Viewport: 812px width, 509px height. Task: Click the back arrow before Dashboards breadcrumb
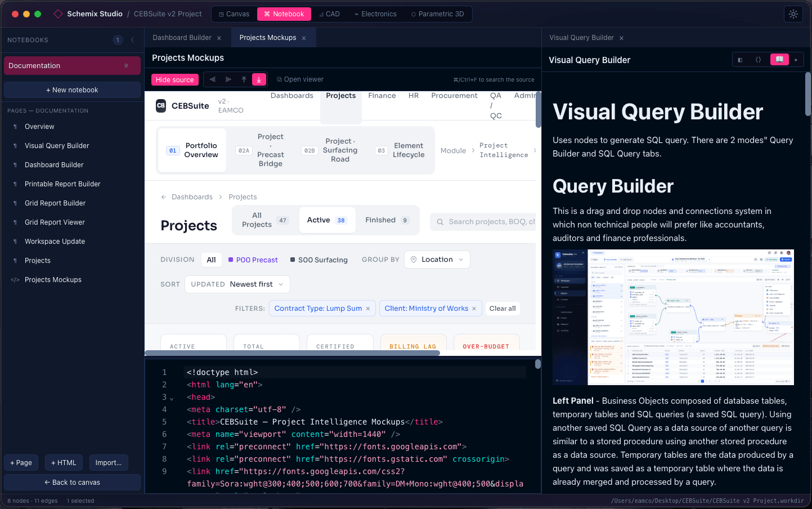164,197
